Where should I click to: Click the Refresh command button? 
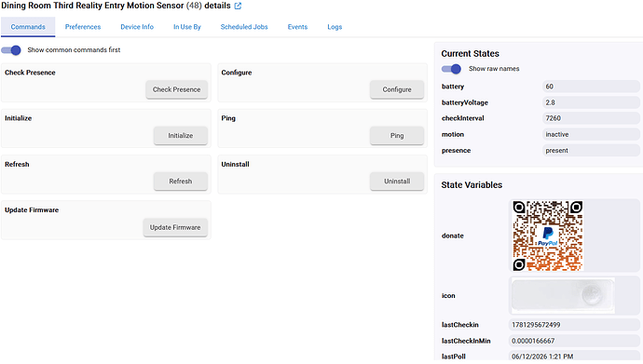181,182
